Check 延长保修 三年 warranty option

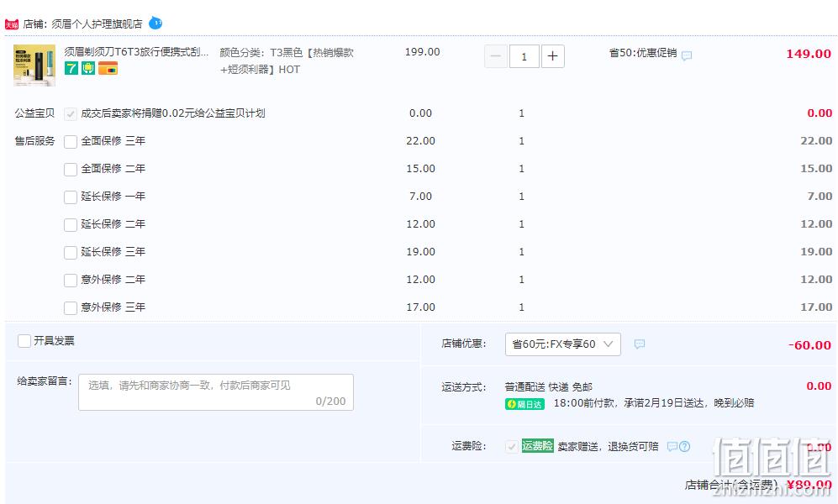(x=71, y=253)
